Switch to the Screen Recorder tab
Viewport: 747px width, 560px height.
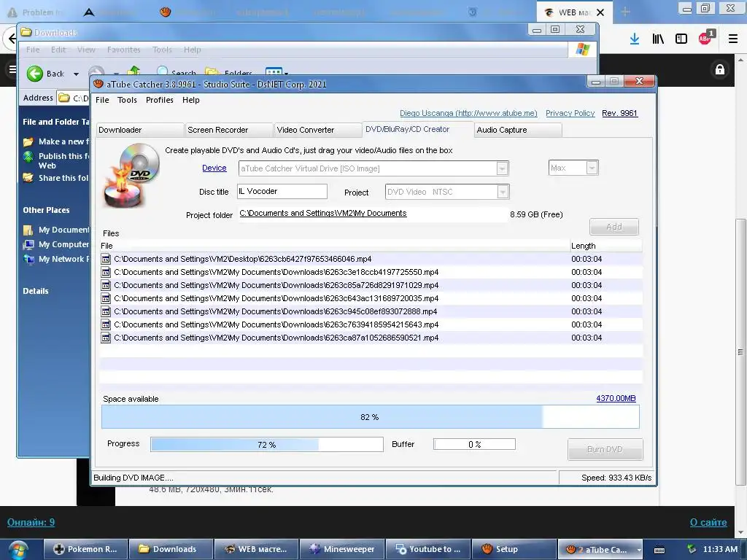click(229, 130)
